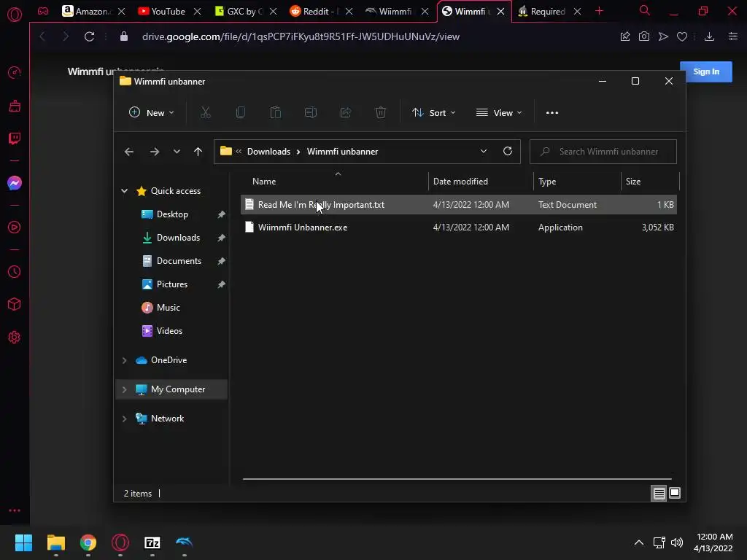The height and width of the screenshot is (560, 747).
Task: Go back in File Explorer navigation
Action: (129, 152)
